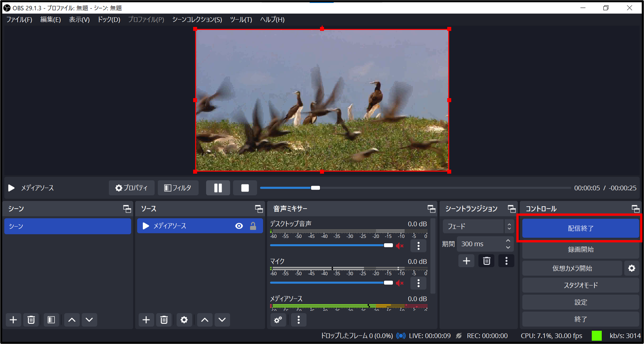
Task: Open scene filters icon in Scenes dock
Action: point(51,320)
